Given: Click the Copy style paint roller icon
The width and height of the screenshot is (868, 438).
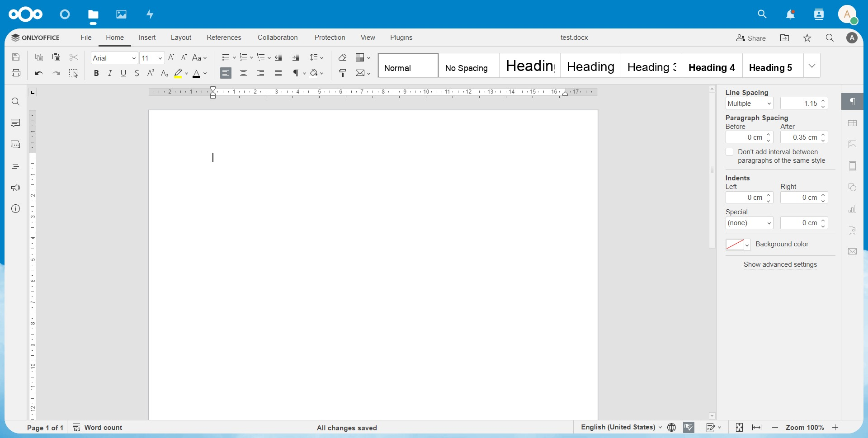Looking at the screenshot, I should 342,73.
